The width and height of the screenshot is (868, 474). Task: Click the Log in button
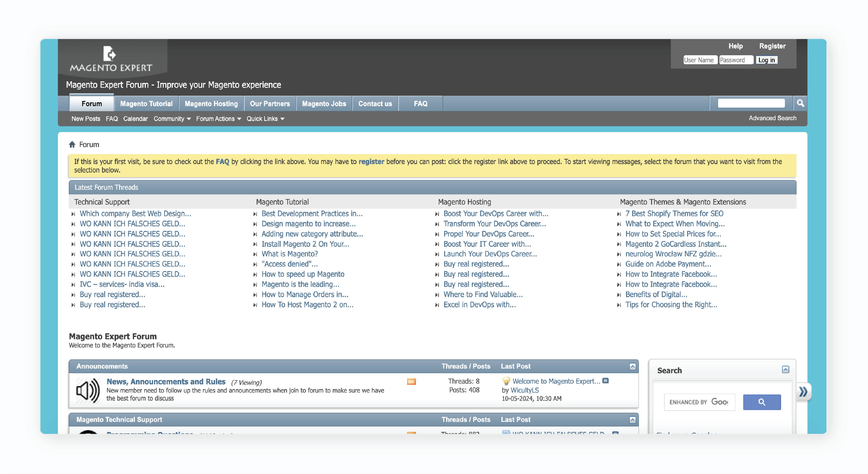click(x=766, y=60)
